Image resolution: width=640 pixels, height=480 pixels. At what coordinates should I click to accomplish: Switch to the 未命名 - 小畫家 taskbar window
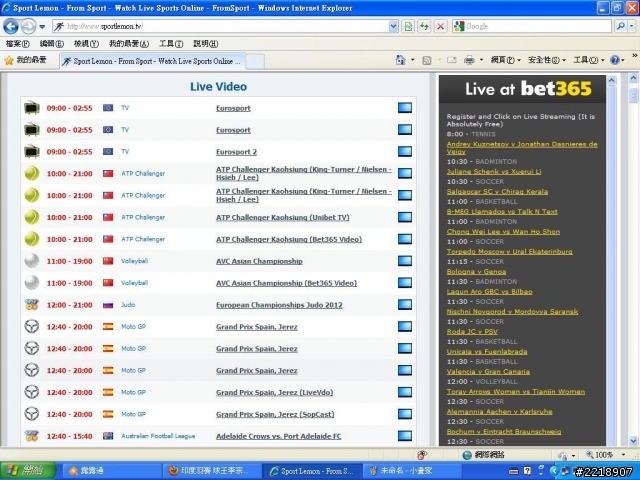(x=412, y=471)
